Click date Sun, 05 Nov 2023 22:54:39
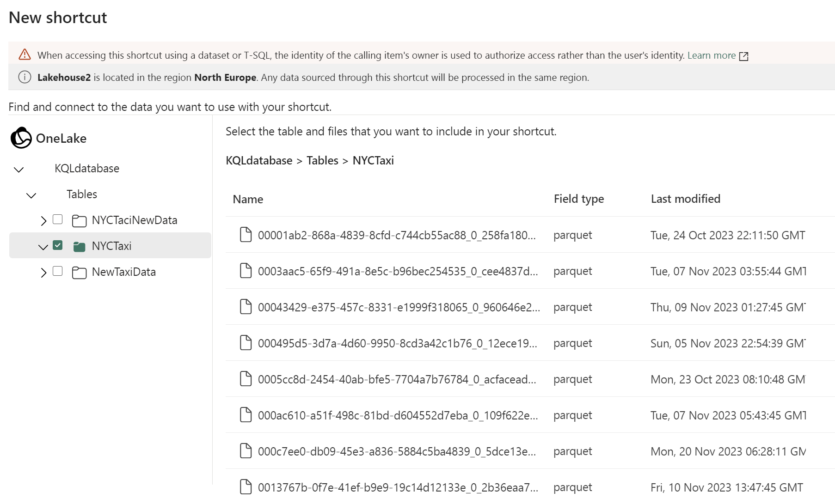The width and height of the screenshot is (835, 504). (728, 343)
